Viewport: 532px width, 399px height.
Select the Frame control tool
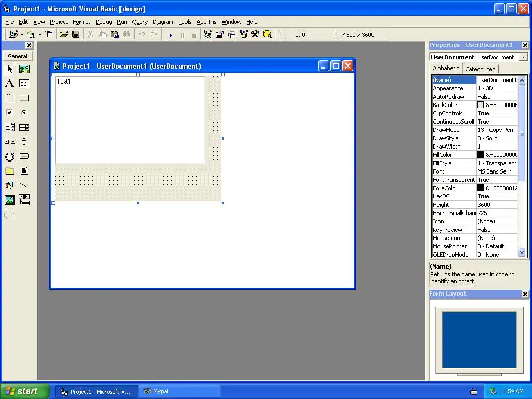[10, 98]
